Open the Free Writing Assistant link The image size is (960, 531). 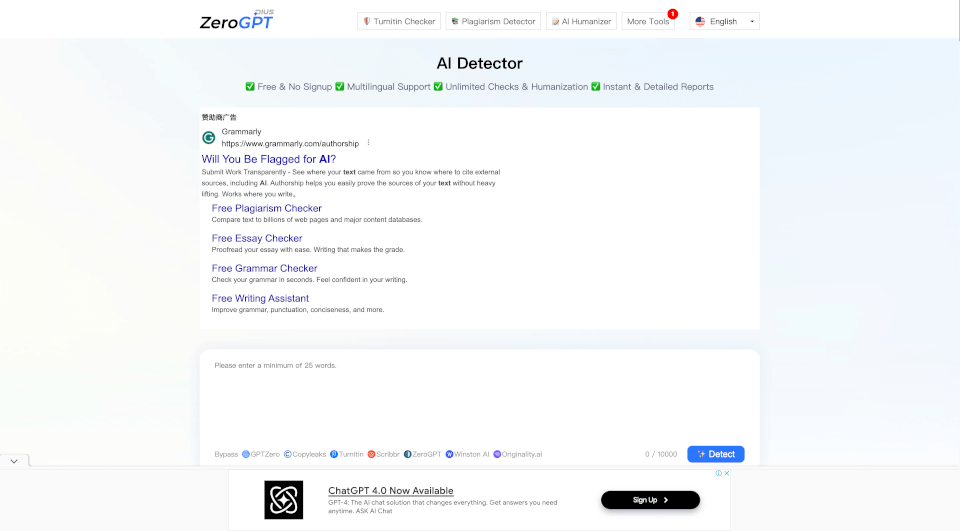tap(260, 298)
